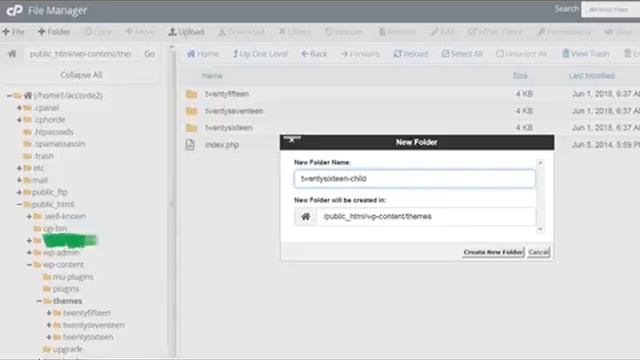Select twentysixteen in the folder tree

click(x=88, y=337)
